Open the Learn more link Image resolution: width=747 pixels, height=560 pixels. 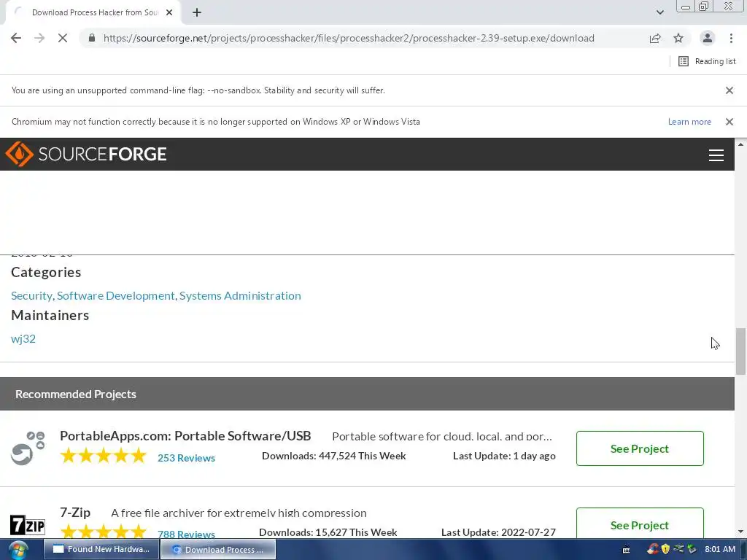[x=689, y=122]
